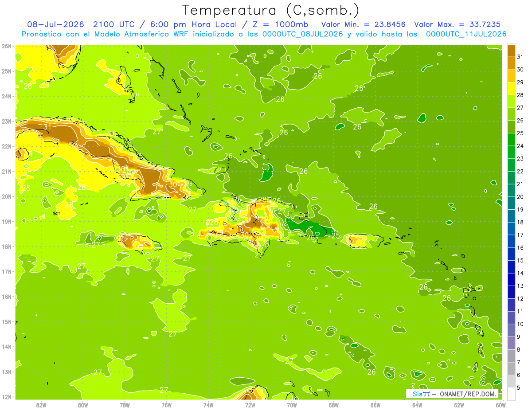The width and height of the screenshot is (532, 411).
Task: Click the '25' contour label over Puerto Rico
Action: 336,236
